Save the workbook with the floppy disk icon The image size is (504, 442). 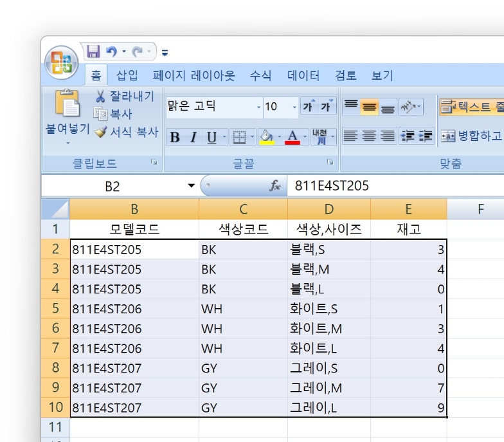tap(93, 51)
